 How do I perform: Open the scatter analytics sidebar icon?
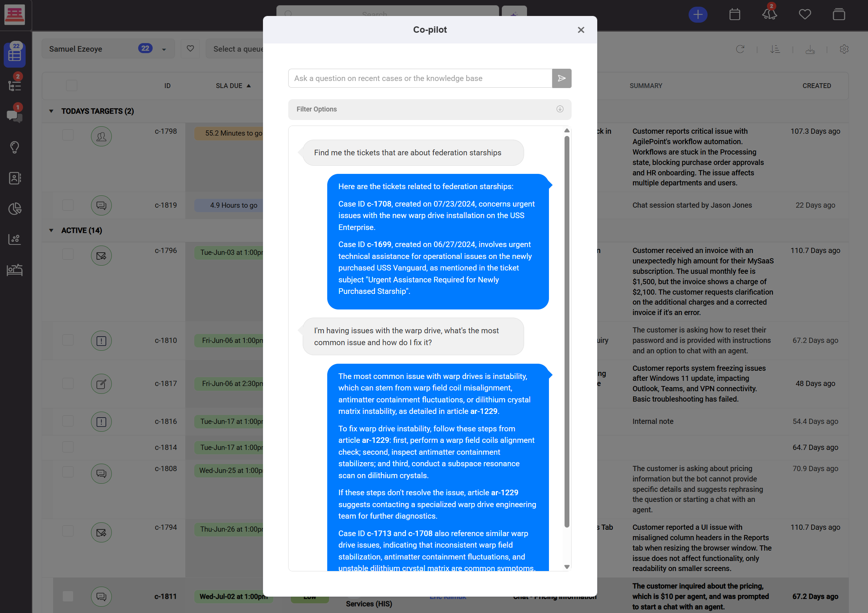[x=15, y=239]
